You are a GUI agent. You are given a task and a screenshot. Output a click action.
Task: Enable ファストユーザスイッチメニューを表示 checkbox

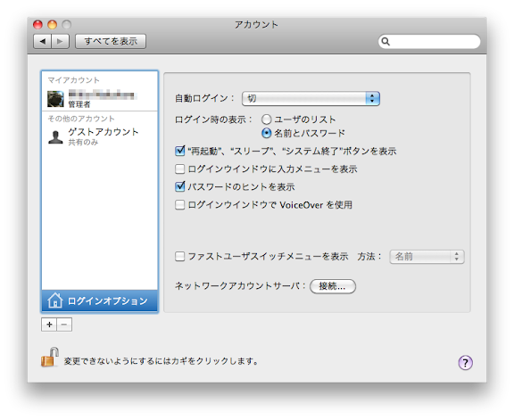pos(179,256)
